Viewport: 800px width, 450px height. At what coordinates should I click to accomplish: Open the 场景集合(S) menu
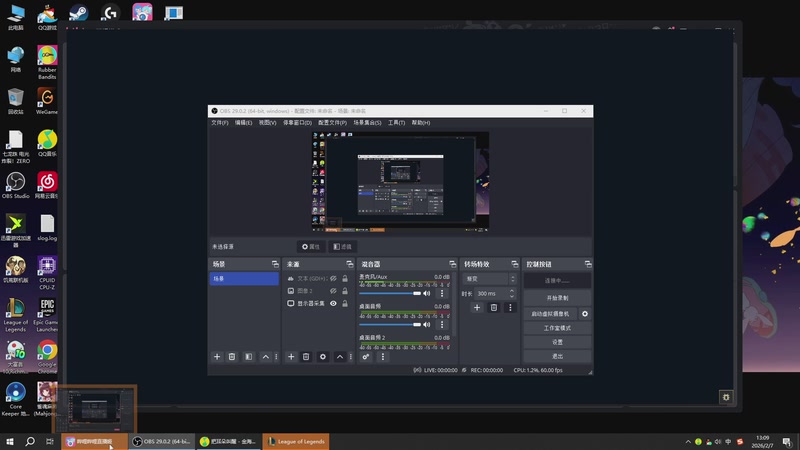pos(367,123)
